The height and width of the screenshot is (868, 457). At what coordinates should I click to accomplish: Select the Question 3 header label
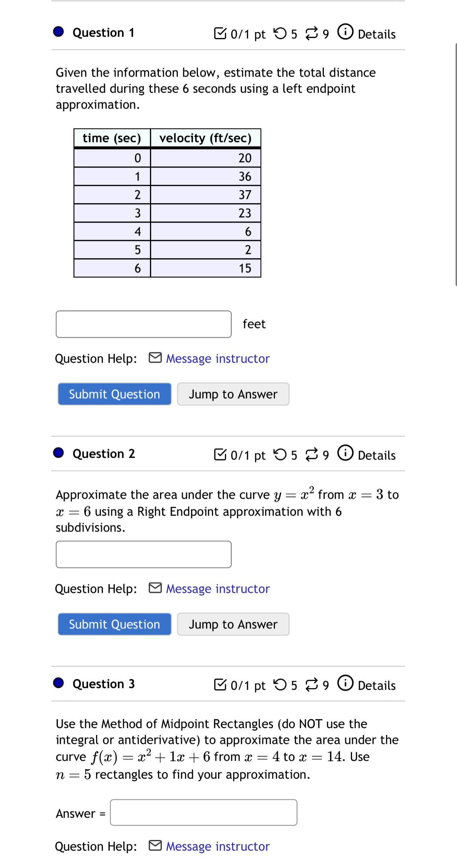[103, 684]
